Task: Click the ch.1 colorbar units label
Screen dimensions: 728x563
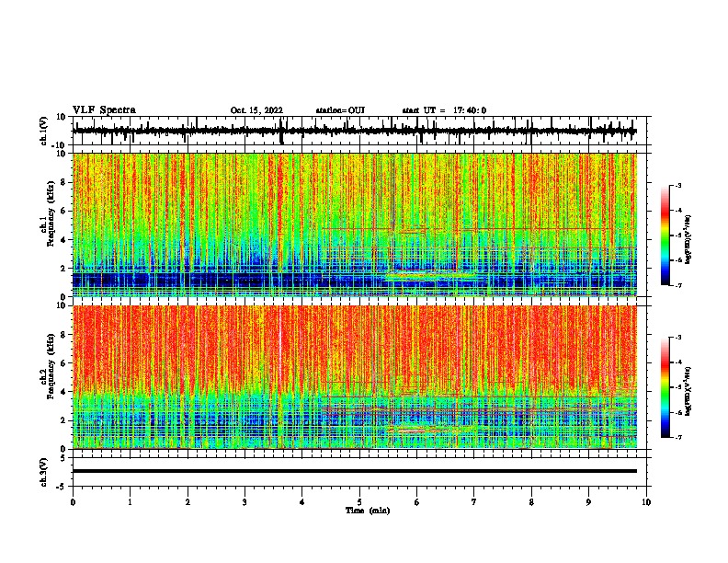Action: pos(688,240)
